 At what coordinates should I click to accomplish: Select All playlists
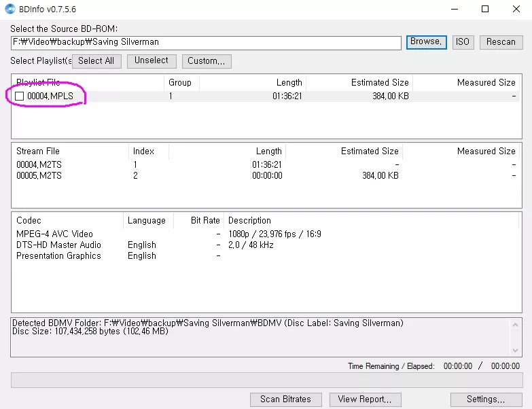coord(96,61)
